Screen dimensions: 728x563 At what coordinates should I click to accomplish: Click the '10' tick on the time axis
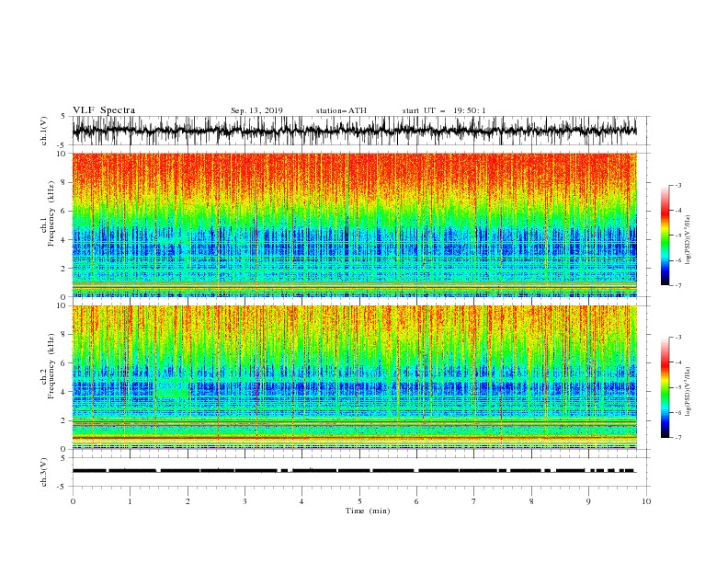646,501
